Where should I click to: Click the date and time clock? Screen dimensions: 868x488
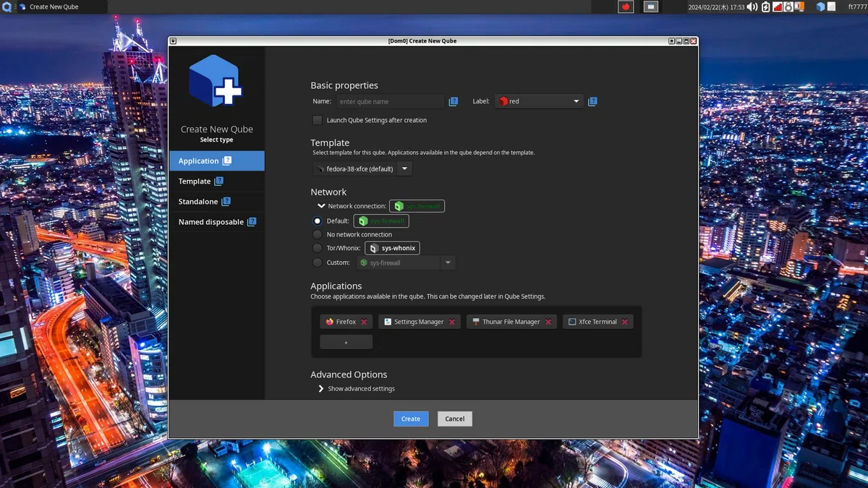tap(715, 7)
